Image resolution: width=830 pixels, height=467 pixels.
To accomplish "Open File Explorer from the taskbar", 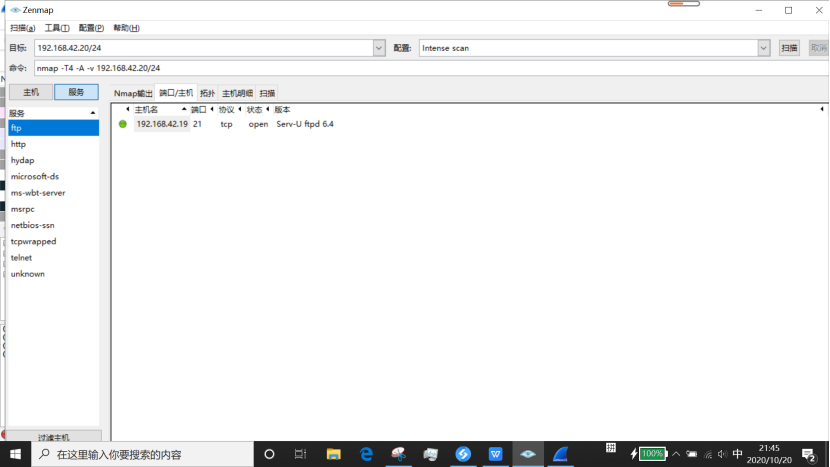I will pos(333,454).
